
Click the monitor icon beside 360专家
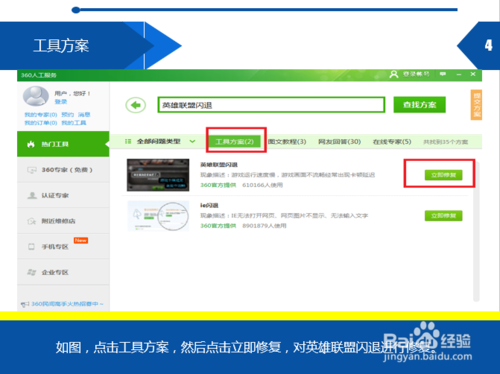tap(32, 170)
